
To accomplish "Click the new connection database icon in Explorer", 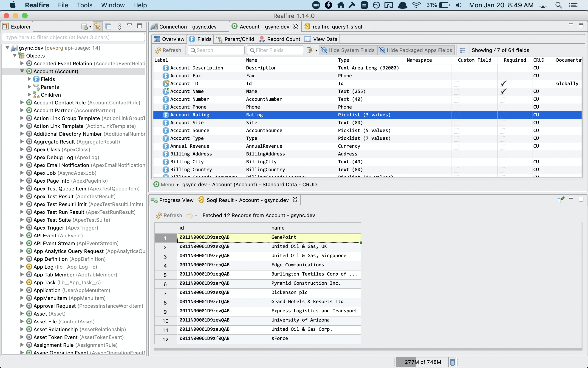I will coord(85,26).
